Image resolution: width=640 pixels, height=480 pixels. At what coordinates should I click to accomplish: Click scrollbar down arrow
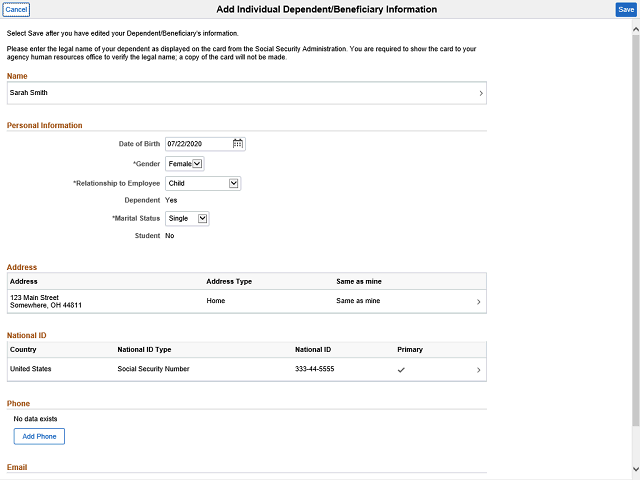636,469
